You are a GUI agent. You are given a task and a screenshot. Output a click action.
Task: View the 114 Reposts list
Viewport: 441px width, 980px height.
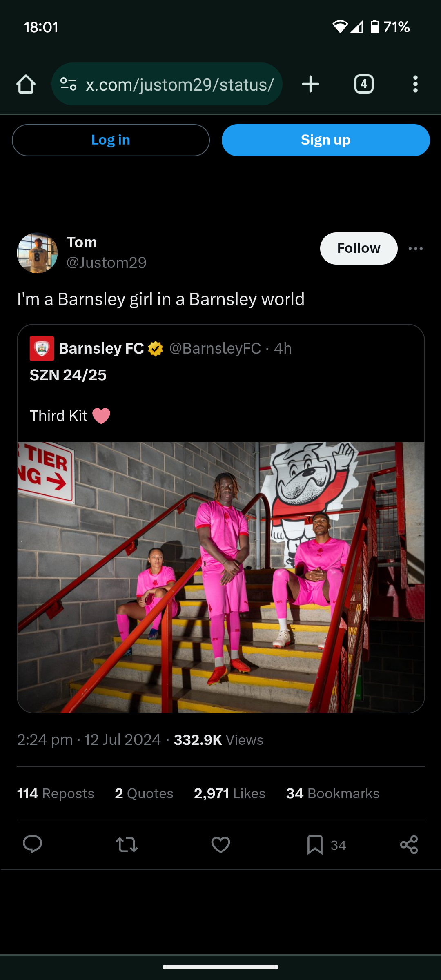[x=56, y=793]
